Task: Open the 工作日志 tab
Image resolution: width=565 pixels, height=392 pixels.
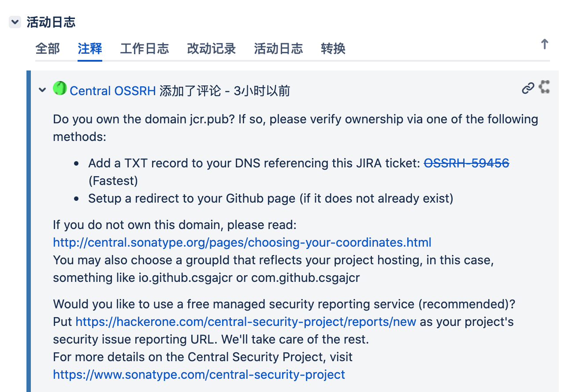Action: coord(145,48)
